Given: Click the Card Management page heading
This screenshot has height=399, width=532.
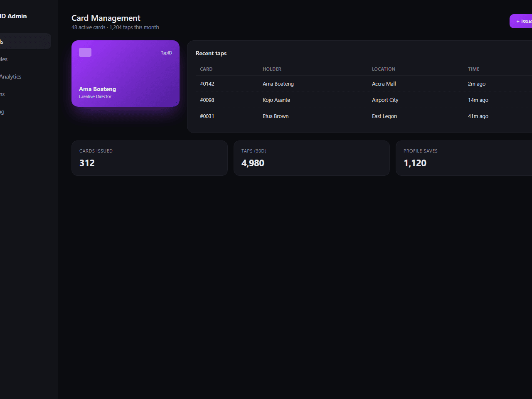Looking at the screenshot, I should pyautogui.click(x=106, y=18).
